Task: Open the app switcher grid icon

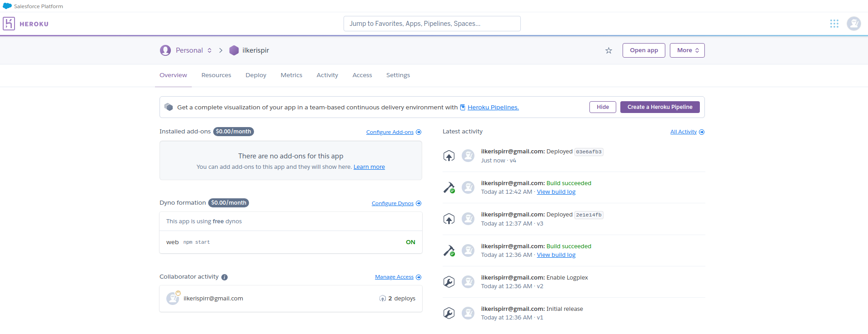Action: point(834,24)
